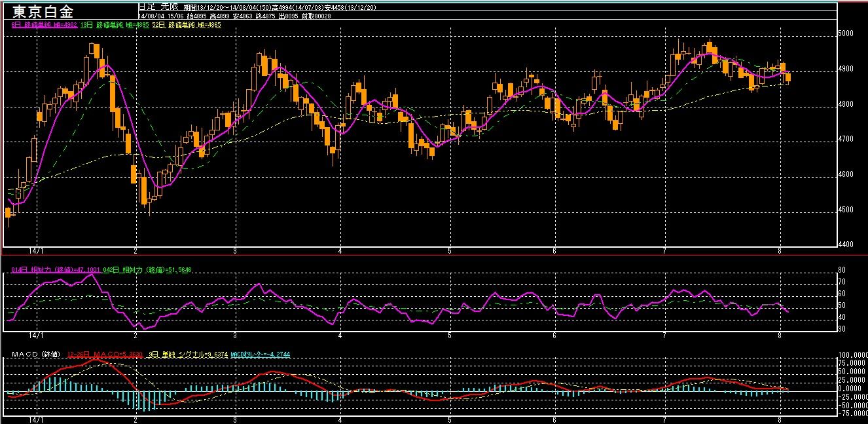
Task: Click the 042日 相対力 legend label
Action: [x=148, y=269]
